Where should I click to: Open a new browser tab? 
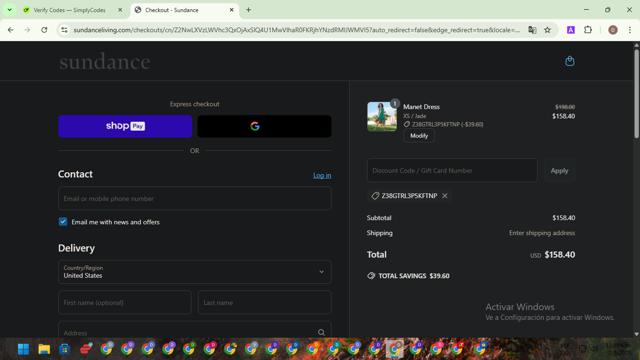248,10
